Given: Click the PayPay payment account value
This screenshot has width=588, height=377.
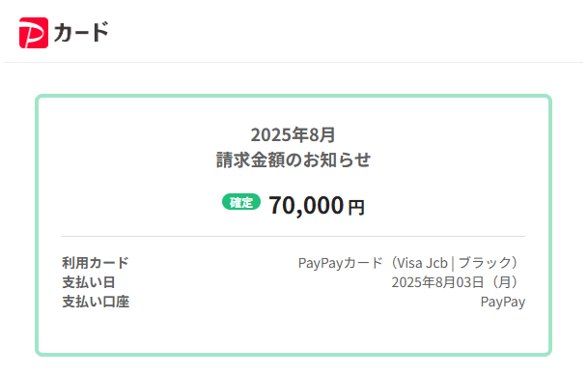Looking at the screenshot, I should click(503, 302).
